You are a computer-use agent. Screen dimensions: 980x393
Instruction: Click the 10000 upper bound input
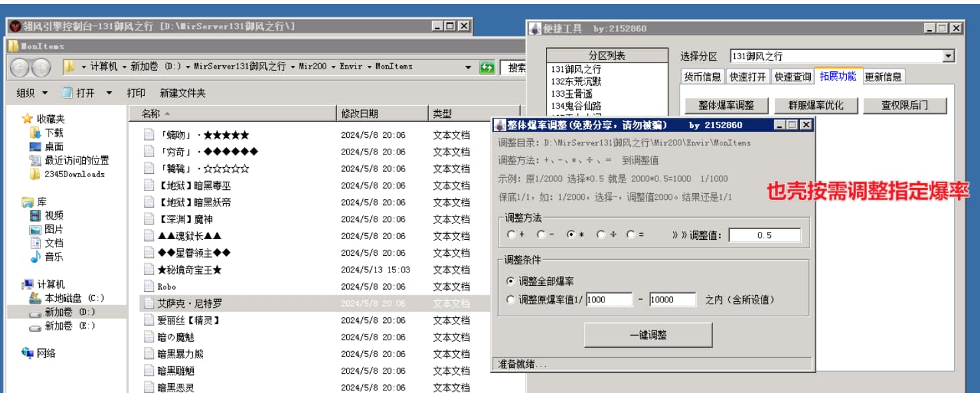click(672, 300)
